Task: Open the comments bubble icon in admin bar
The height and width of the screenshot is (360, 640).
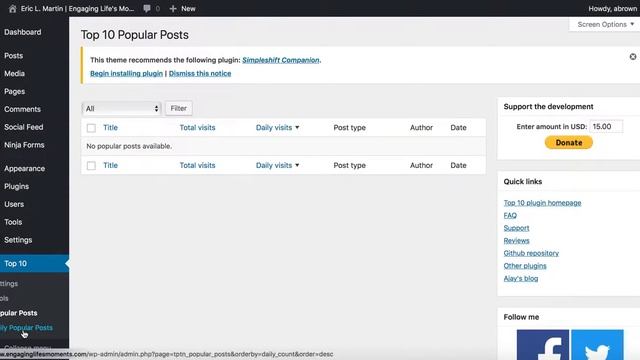Action: click(x=147, y=9)
